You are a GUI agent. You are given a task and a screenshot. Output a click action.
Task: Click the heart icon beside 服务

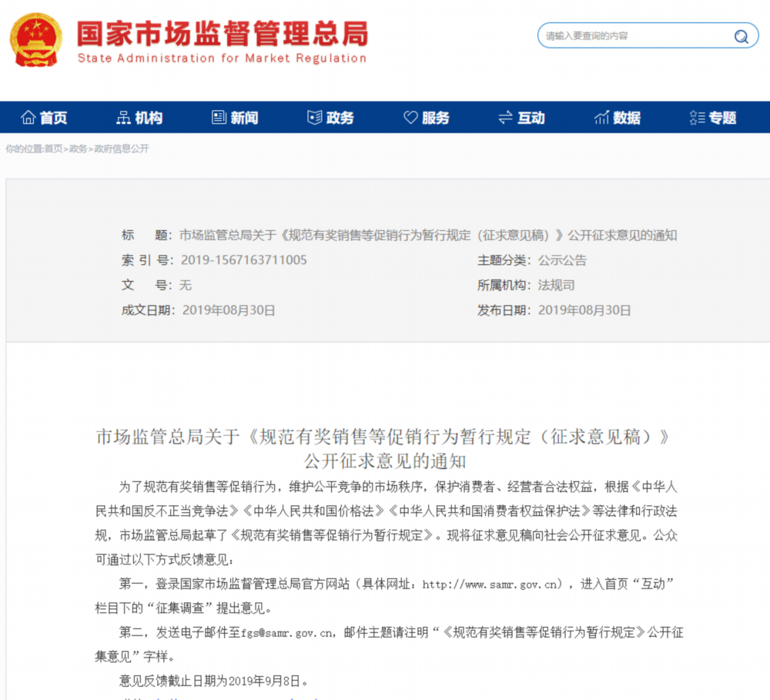410,117
